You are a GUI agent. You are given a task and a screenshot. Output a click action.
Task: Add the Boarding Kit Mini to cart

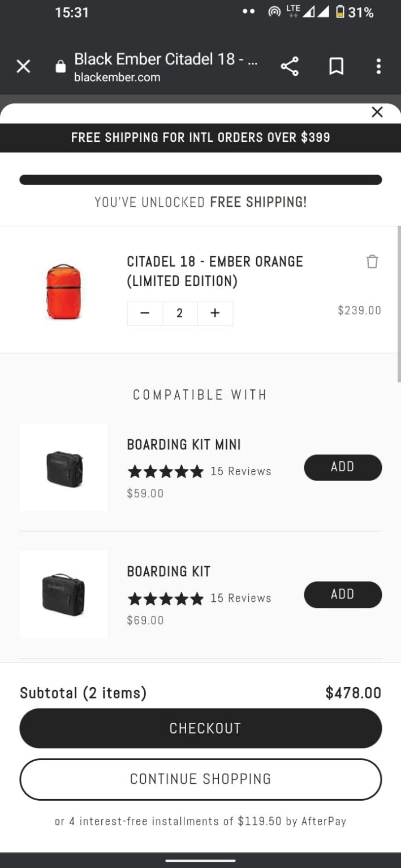343,467
